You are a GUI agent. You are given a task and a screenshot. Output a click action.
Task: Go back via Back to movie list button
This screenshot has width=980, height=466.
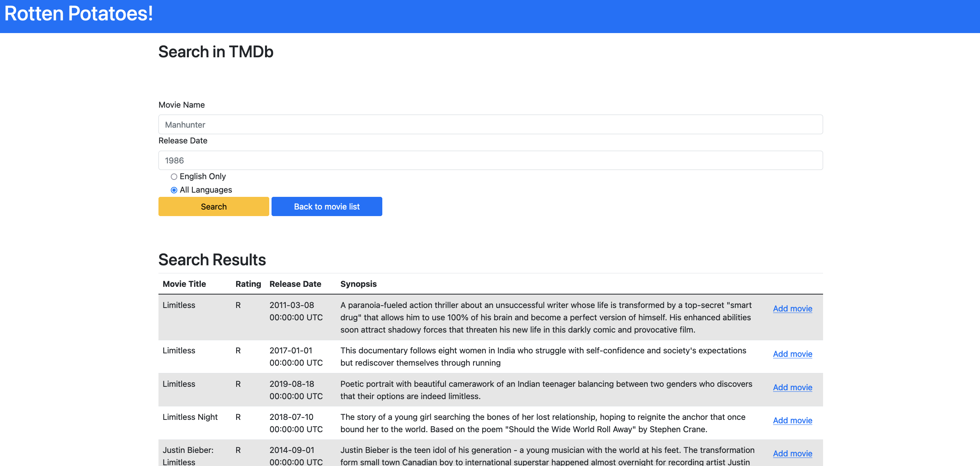click(x=327, y=206)
